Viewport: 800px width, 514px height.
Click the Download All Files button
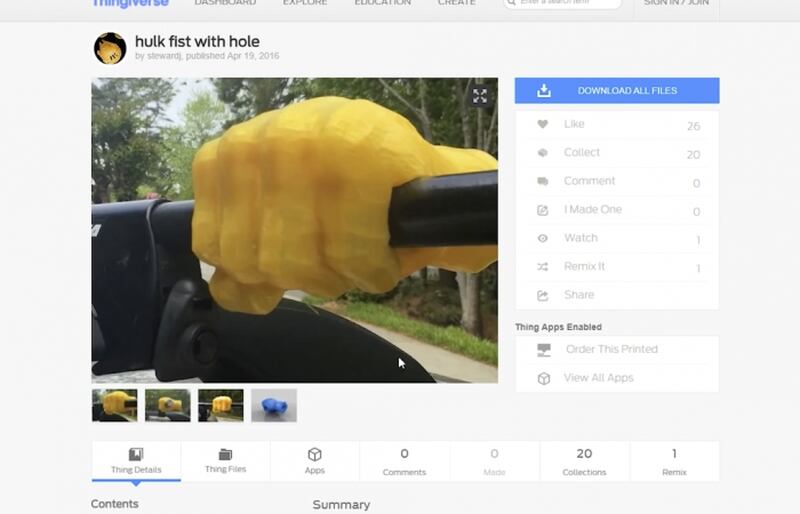(x=617, y=90)
